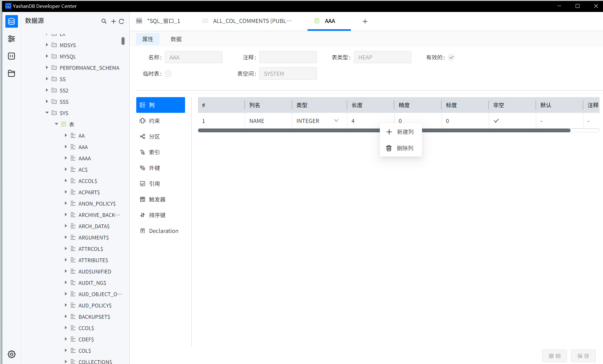The image size is (603, 364).
Task: Collapse the 表 tables node
Action: (x=56, y=124)
